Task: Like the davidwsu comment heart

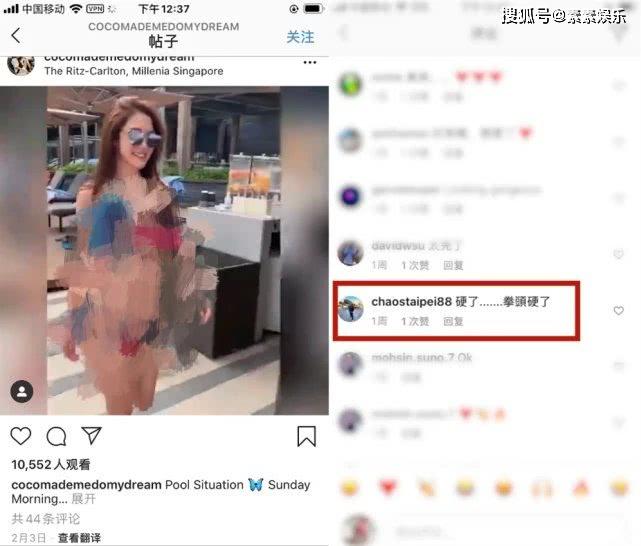Action: point(619,254)
